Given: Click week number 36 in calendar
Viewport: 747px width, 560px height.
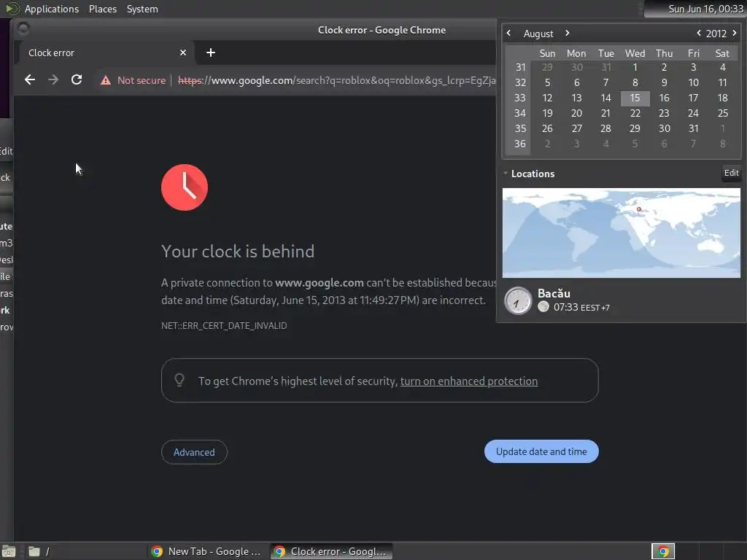Looking at the screenshot, I should tap(519, 144).
